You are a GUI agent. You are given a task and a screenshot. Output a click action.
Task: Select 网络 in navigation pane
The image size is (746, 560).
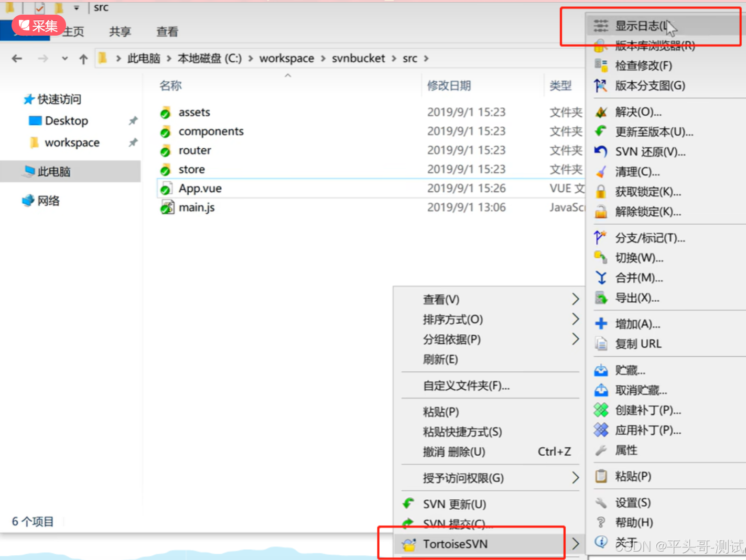48,201
